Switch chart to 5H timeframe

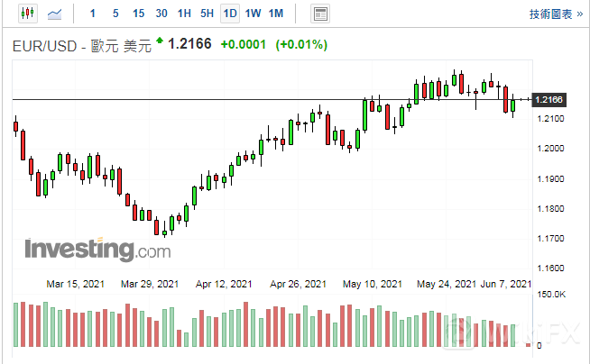coord(207,14)
